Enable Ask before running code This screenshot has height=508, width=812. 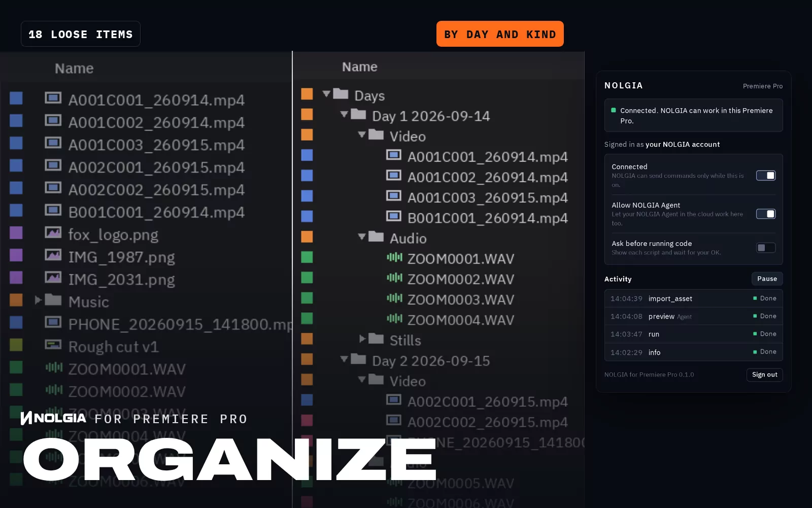766,248
